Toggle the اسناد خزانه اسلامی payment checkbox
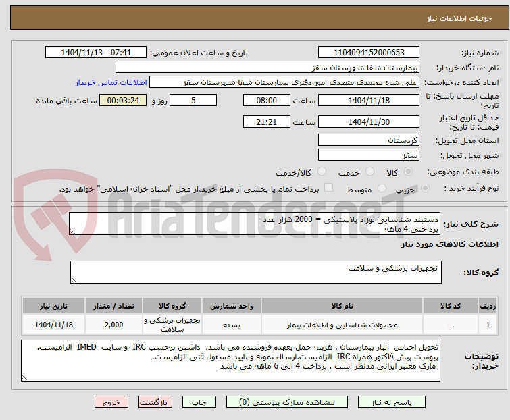Screen dimensions: 510x420 (328, 188)
